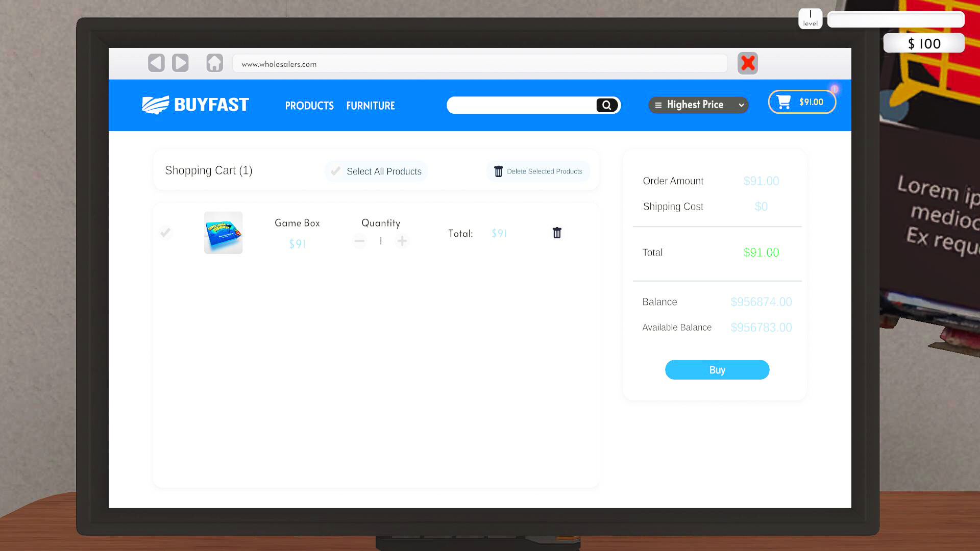Check the Game Box item checkbox

tap(165, 233)
